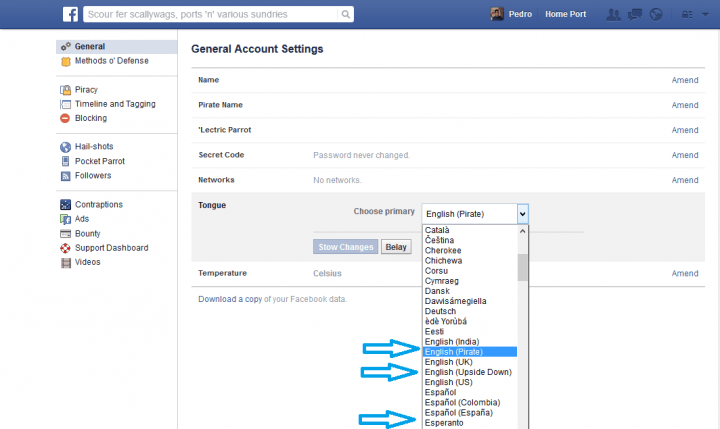Screen dimensions: 720x429
Task: Click the General gears icon in sidebar
Action: coord(66,46)
